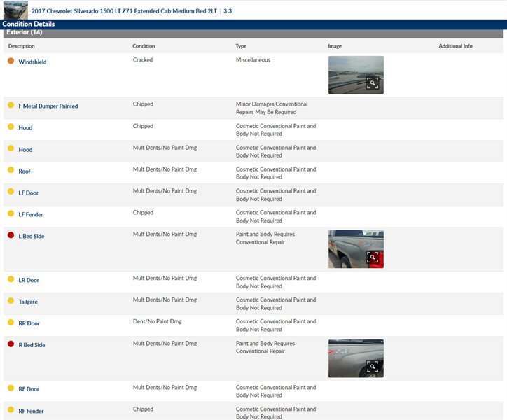Open the Roof description link
Image resolution: width=507 pixels, height=420 pixels.
tap(25, 171)
